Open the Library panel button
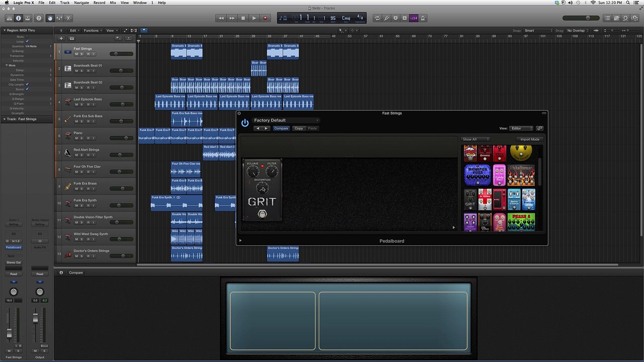The image size is (644, 362). [9, 18]
